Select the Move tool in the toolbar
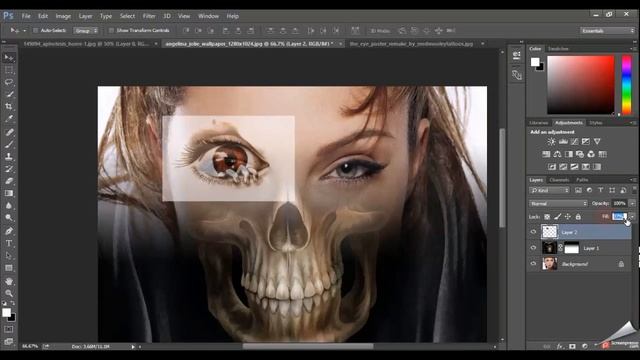 9,58
